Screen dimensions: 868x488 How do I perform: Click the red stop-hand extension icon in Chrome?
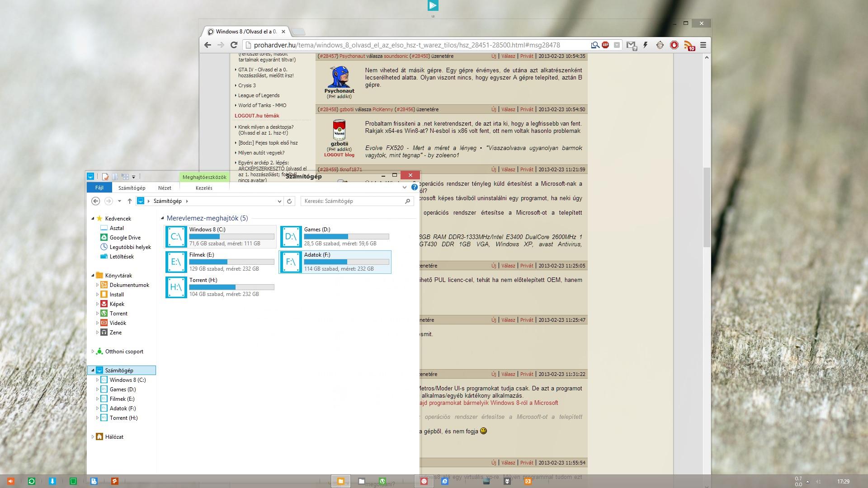coord(674,45)
